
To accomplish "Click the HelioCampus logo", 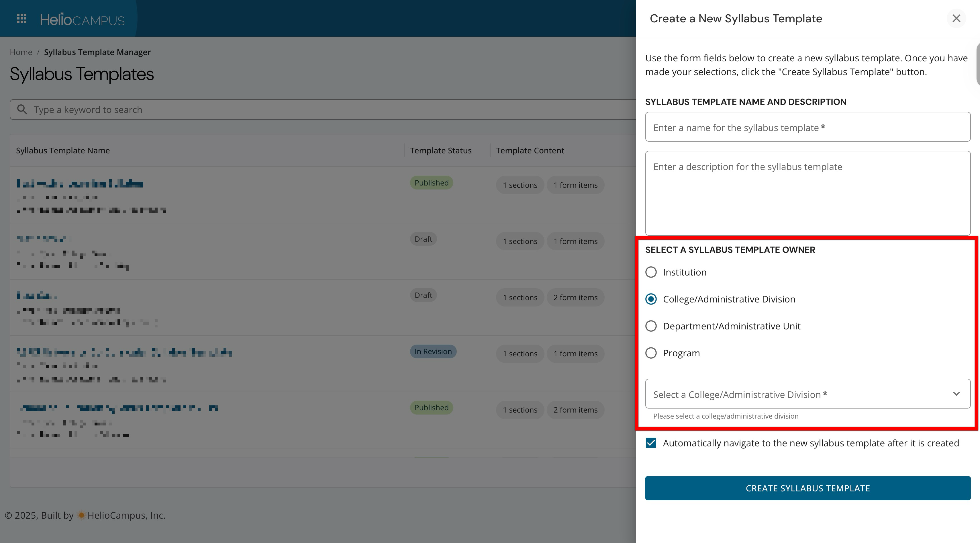I will pos(82,19).
